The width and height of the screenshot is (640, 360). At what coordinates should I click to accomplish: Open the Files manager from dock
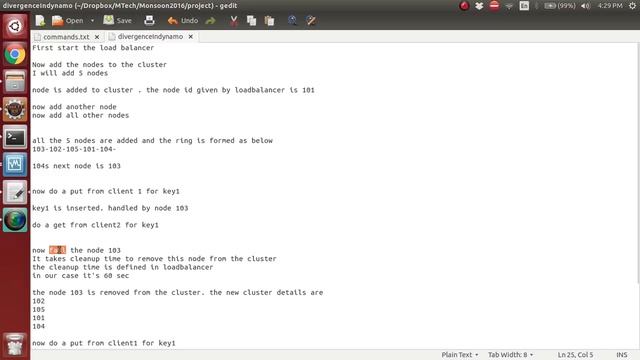[15, 82]
